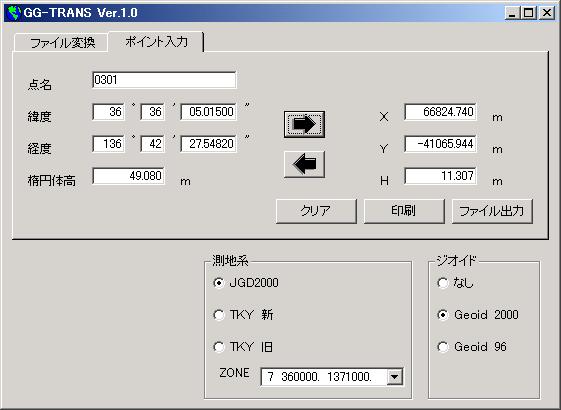Click the クリア button
The width and height of the screenshot is (561, 410).
pyautogui.click(x=316, y=211)
